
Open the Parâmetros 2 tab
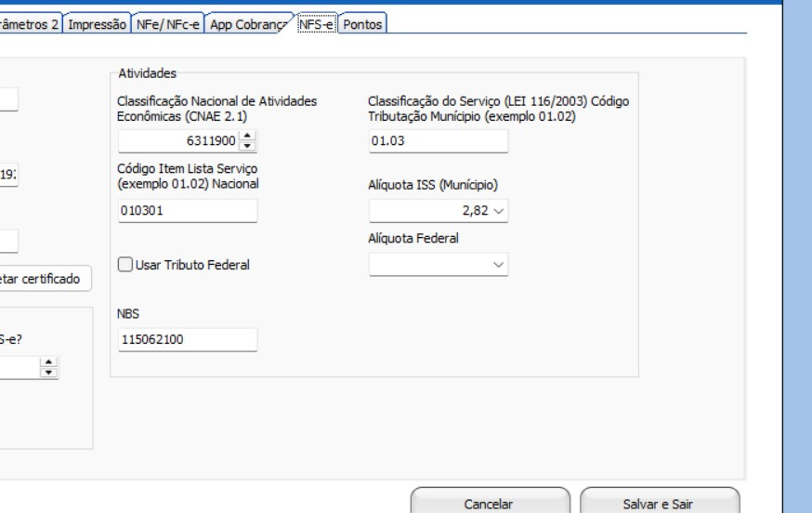[x=31, y=25]
